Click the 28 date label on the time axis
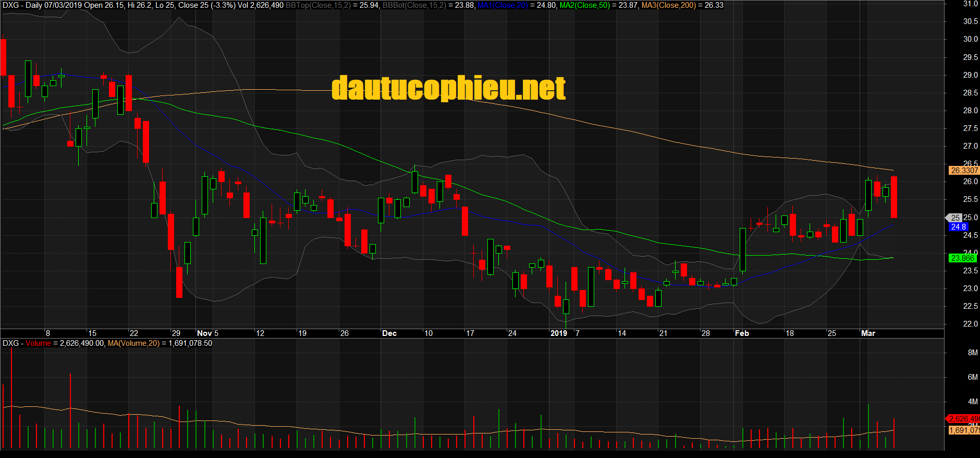This screenshot has width=980, height=458. [x=705, y=333]
